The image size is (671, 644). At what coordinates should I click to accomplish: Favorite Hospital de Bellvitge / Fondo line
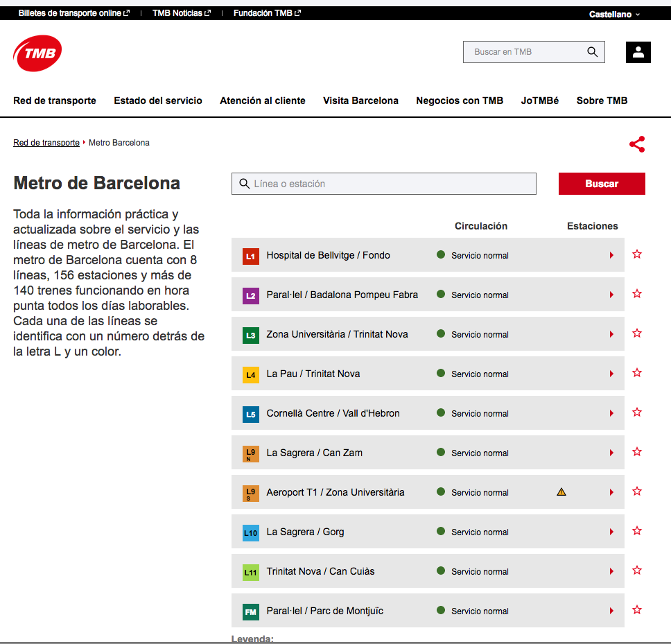coord(637,254)
